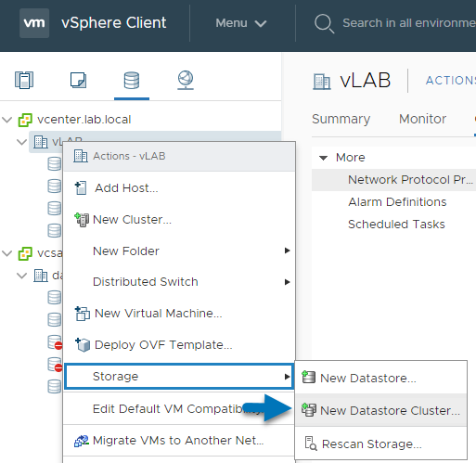Image resolution: width=476 pixels, height=463 pixels.
Task: Collapse the vcsa vCenter tree node
Action: [6, 253]
